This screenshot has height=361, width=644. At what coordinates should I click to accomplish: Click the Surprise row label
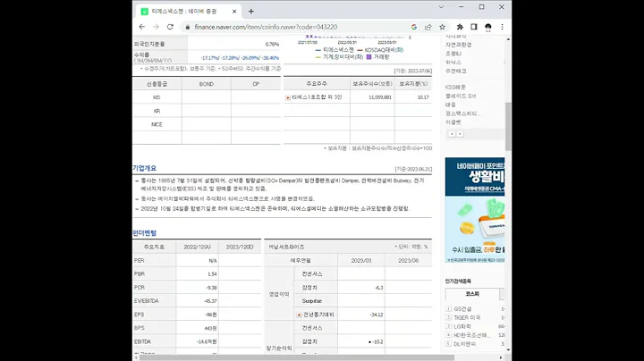click(312, 301)
